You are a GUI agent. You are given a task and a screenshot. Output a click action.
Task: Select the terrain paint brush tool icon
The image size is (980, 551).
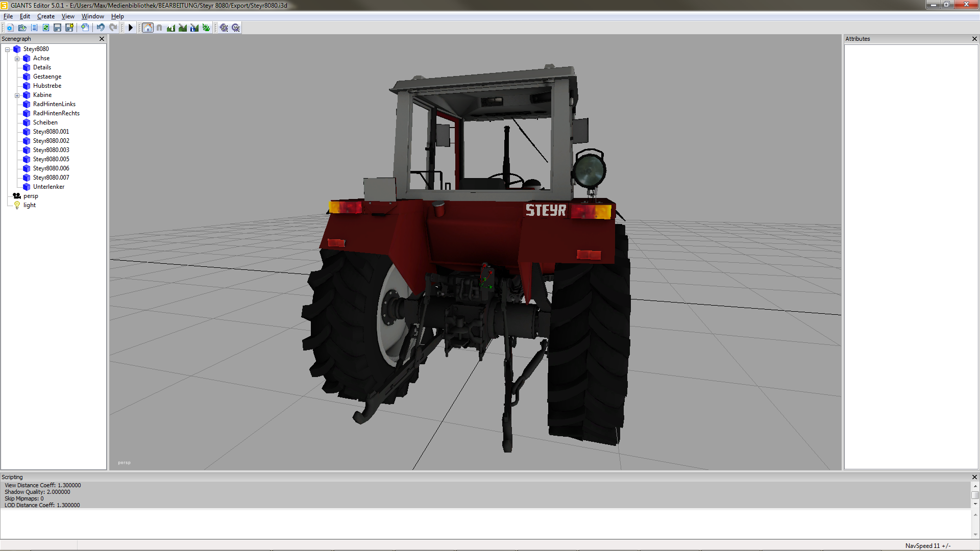(183, 28)
